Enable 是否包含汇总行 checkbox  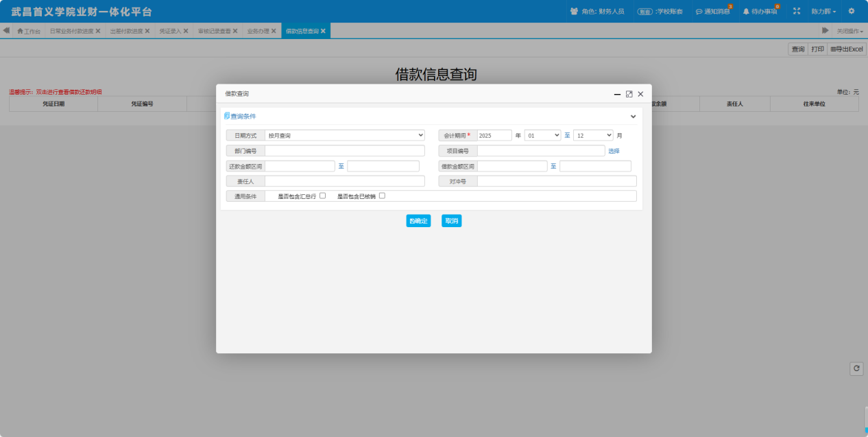click(x=323, y=196)
